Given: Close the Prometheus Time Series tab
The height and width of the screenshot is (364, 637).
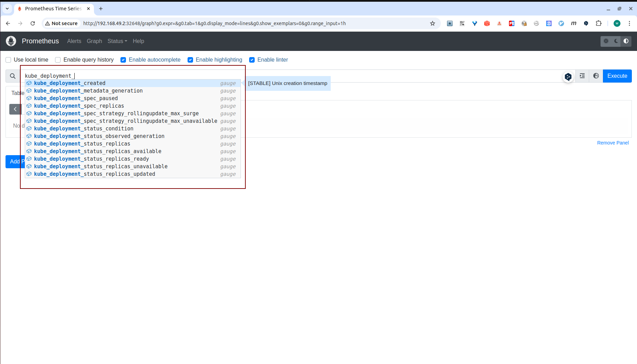Looking at the screenshot, I should (88, 9).
